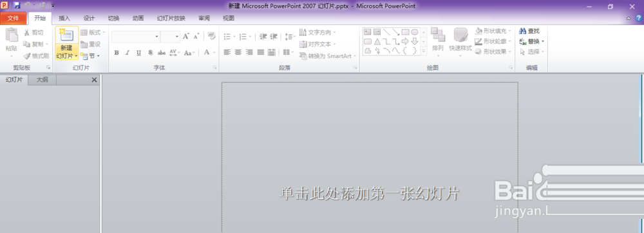The image size is (644, 233).
Task: Click the 新建幻灯片 (New Slide) icon
Action: [x=66, y=35]
